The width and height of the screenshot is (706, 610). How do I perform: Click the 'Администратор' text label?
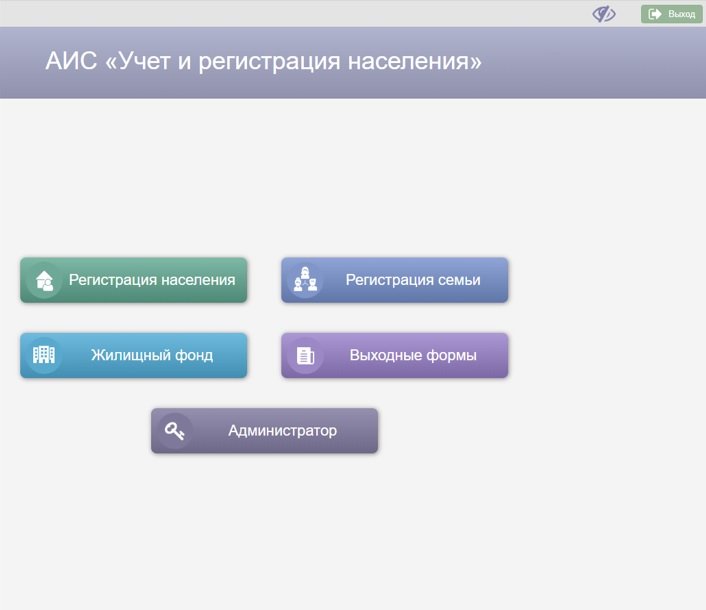(x=282, y=431)
